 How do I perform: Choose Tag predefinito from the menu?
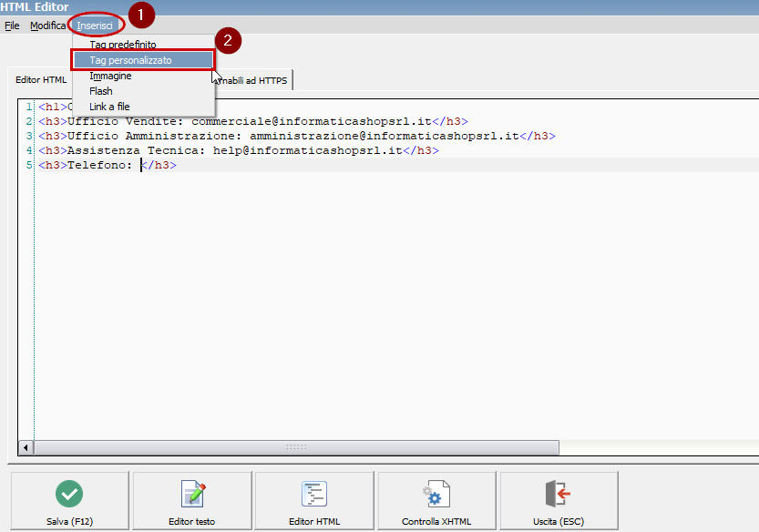(123, 45)
